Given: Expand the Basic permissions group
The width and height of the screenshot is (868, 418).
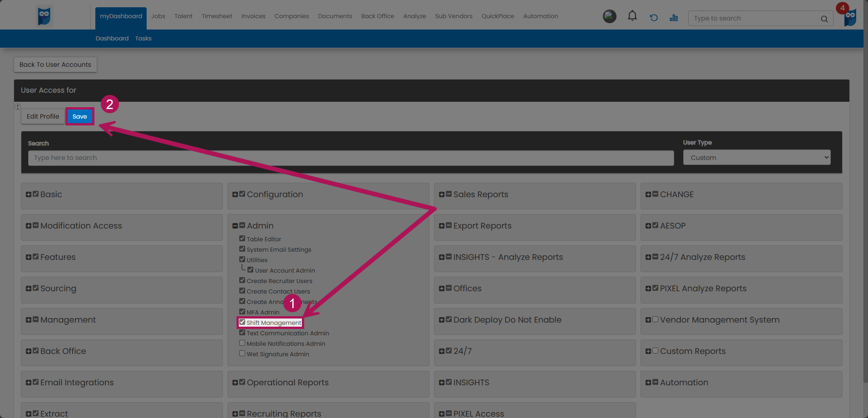Looking at the screenshot, I should click(29, 194).
